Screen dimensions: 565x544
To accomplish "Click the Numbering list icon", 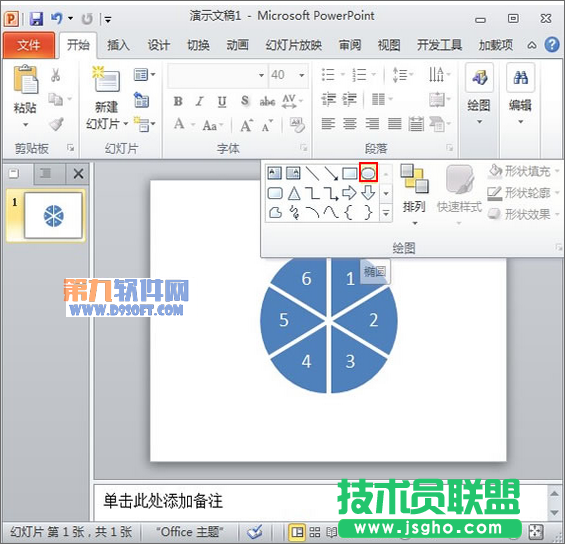I will (x=359, y=75).
